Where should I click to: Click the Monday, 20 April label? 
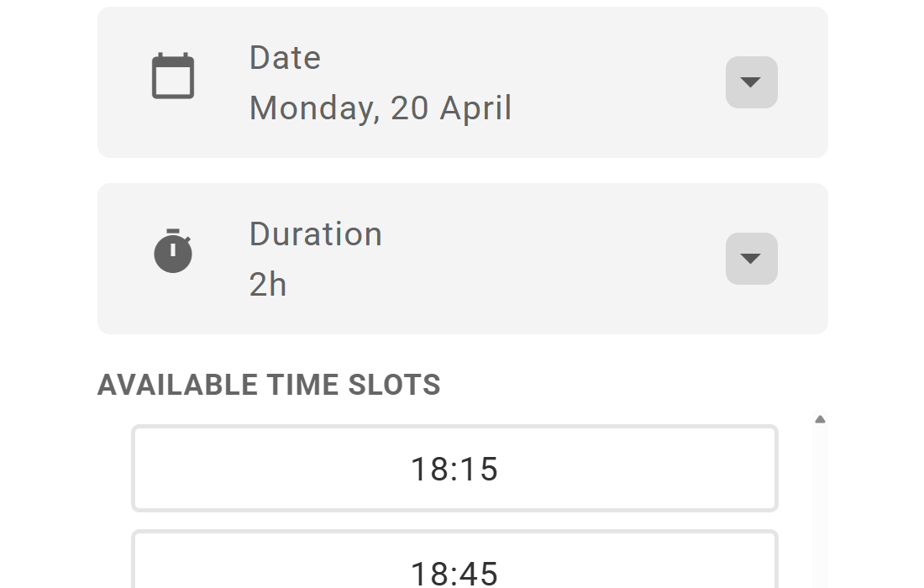[x=381, y=108]
